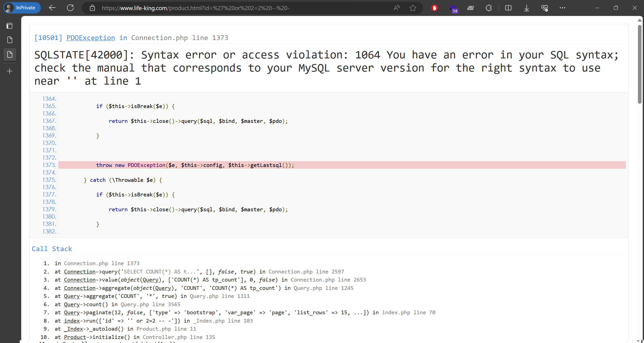Click the InPrivate profile badge
The height and width of the screenshot is (343, 644).
point(22,8)
